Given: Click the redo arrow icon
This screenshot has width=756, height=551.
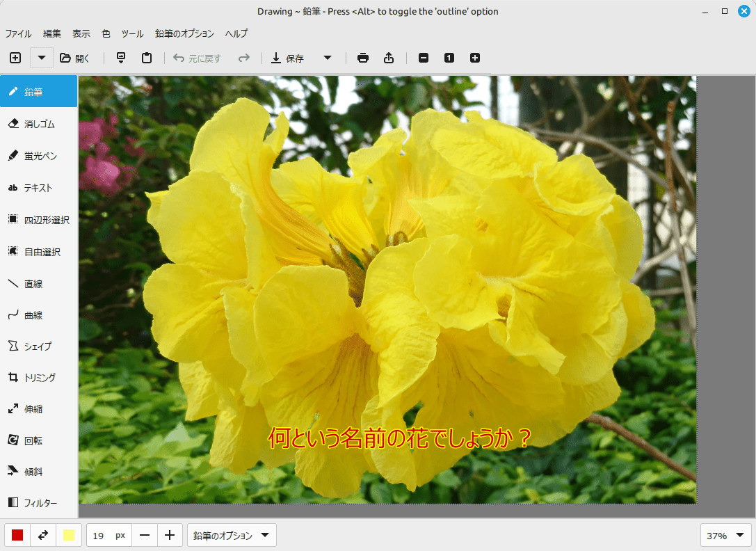Looking at the screenshot, I should point(244,58).
